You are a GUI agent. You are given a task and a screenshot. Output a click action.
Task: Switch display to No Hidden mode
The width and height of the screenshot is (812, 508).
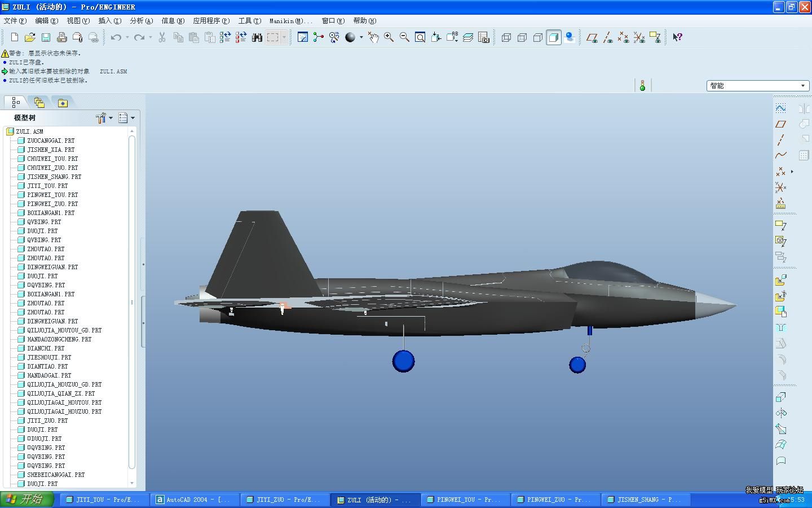[538, 37]
